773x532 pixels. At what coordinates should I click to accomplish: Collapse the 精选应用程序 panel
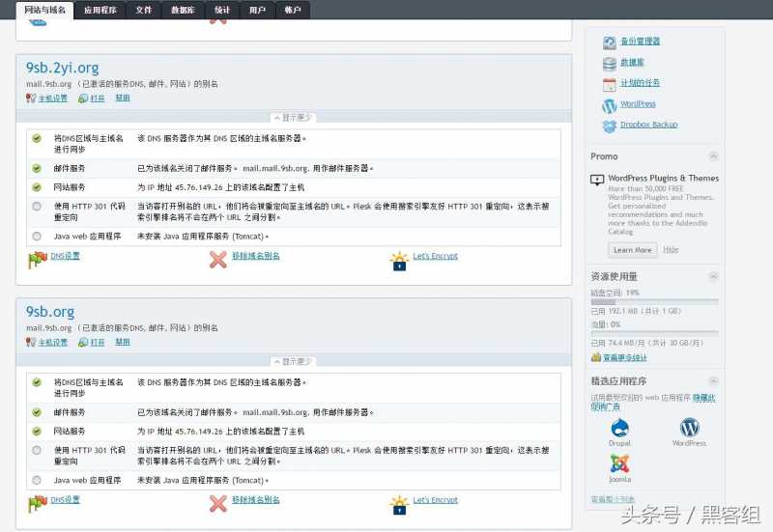pyautogui.click(x=713, y=380)
